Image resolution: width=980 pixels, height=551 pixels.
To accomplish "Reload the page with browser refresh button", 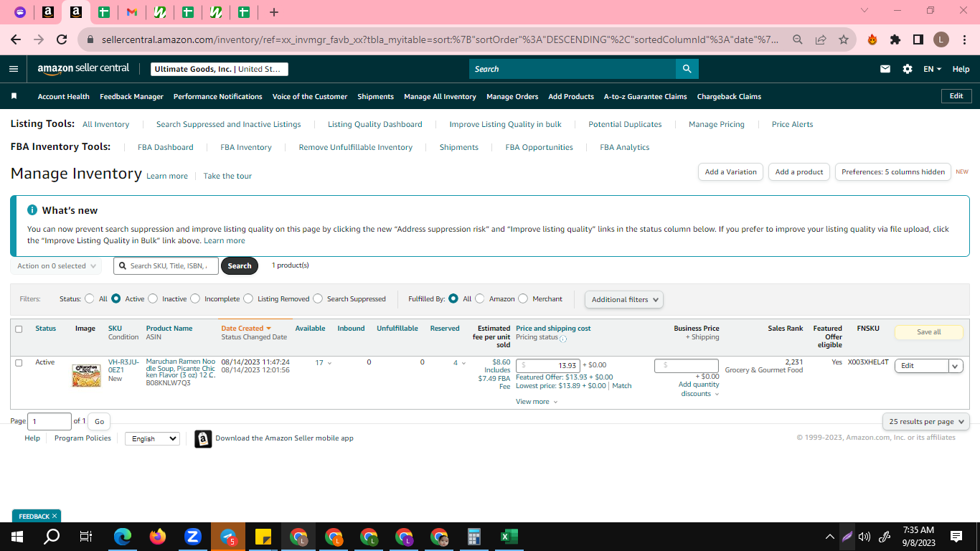I will (x=62, y=39).
